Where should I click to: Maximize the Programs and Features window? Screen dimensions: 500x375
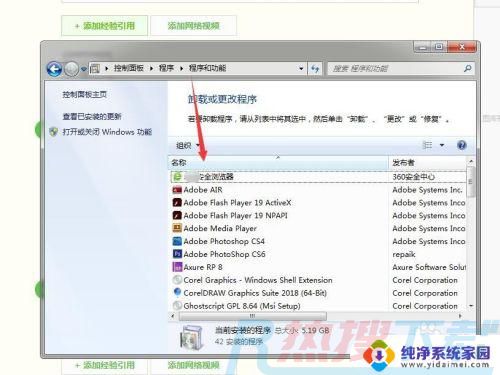click(x=439, y=47)
